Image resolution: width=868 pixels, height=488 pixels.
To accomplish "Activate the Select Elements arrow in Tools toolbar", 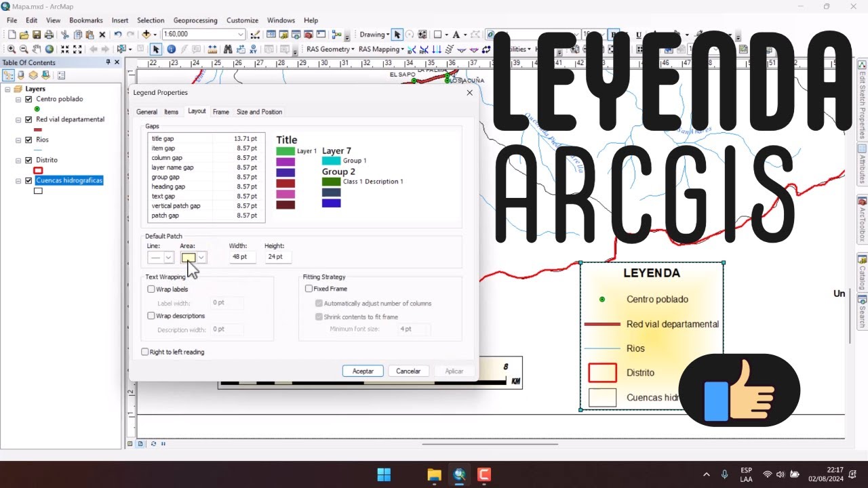I will pos(156,49).
